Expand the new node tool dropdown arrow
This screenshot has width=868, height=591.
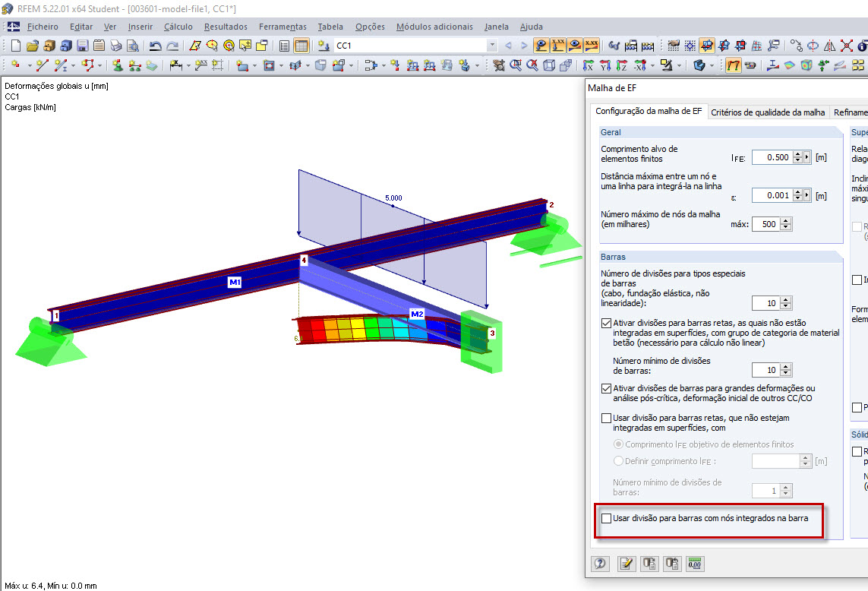tap(28, 65)
